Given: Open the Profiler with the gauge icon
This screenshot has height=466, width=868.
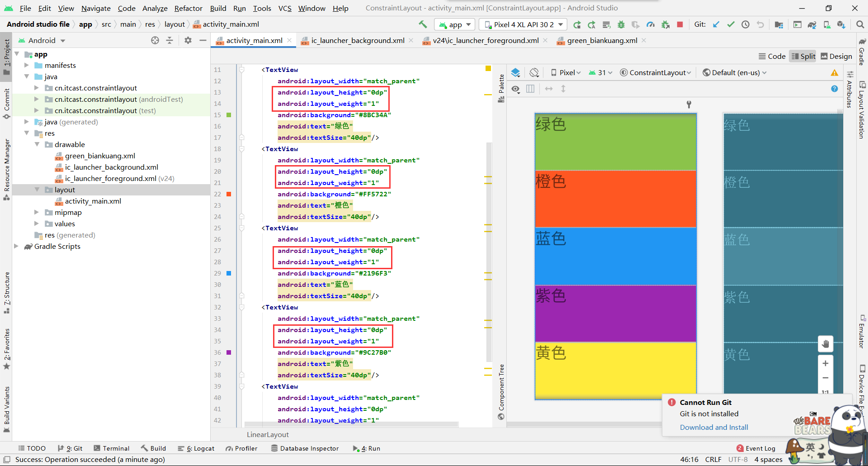Looking at the screenshot, I should [x=651, y=24].
